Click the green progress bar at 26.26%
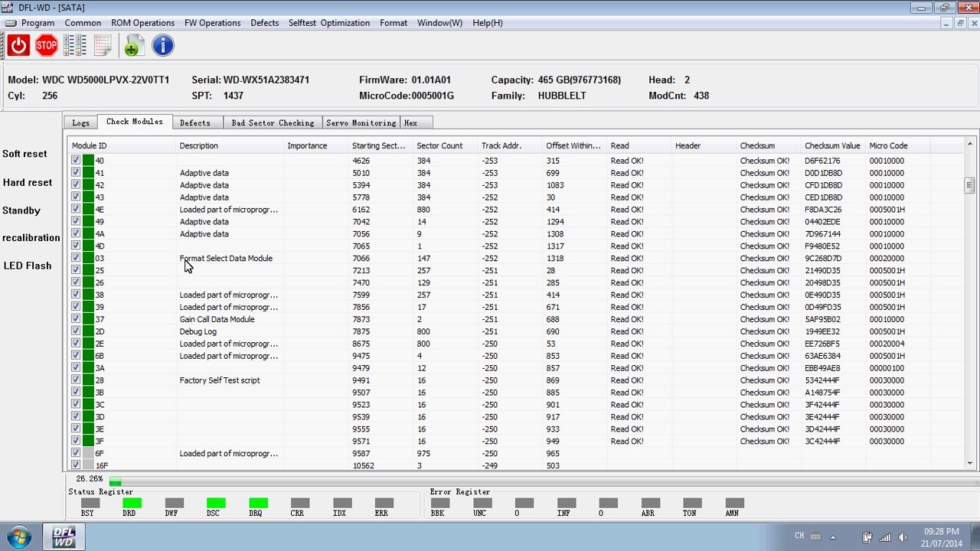The image size is (980, 551). (x=115, y=481)
